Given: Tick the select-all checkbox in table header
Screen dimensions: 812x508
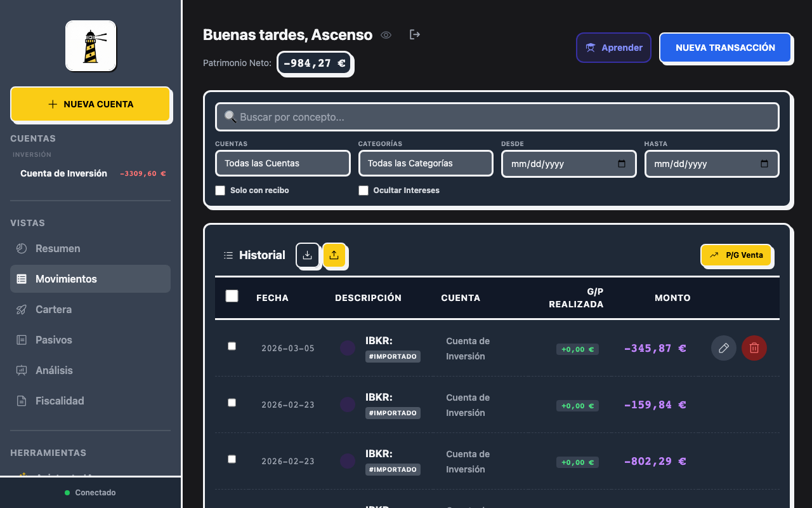Looking at the screenshot, I should (232, 296).
